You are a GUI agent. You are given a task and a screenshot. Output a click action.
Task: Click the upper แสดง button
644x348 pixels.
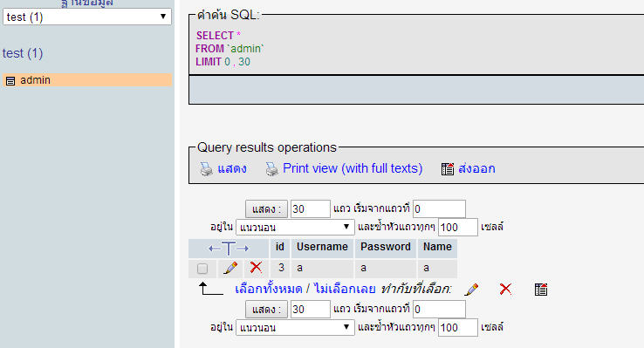(x=266, y=208)
